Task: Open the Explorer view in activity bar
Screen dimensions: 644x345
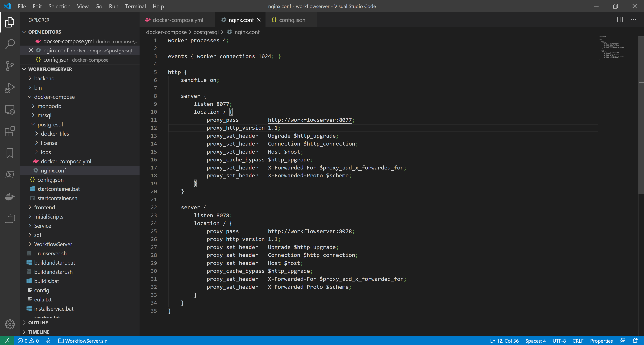Action: [x=10, y=22]
